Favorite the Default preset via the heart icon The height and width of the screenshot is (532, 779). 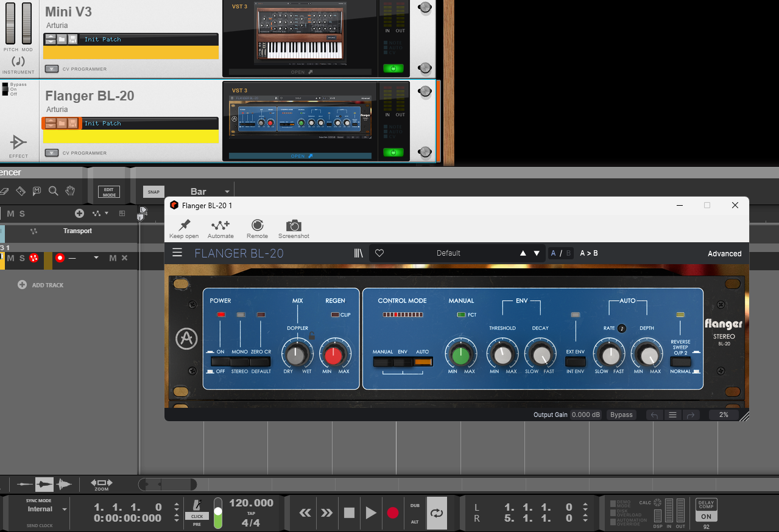[379, 253]
